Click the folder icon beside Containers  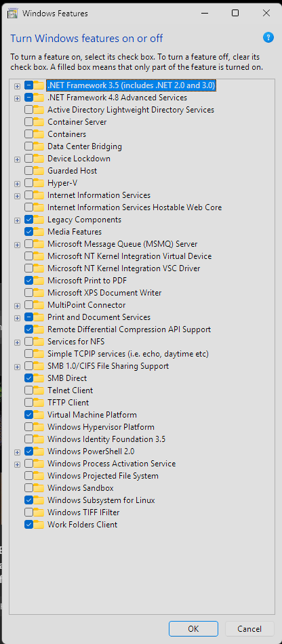pos(39,134)
